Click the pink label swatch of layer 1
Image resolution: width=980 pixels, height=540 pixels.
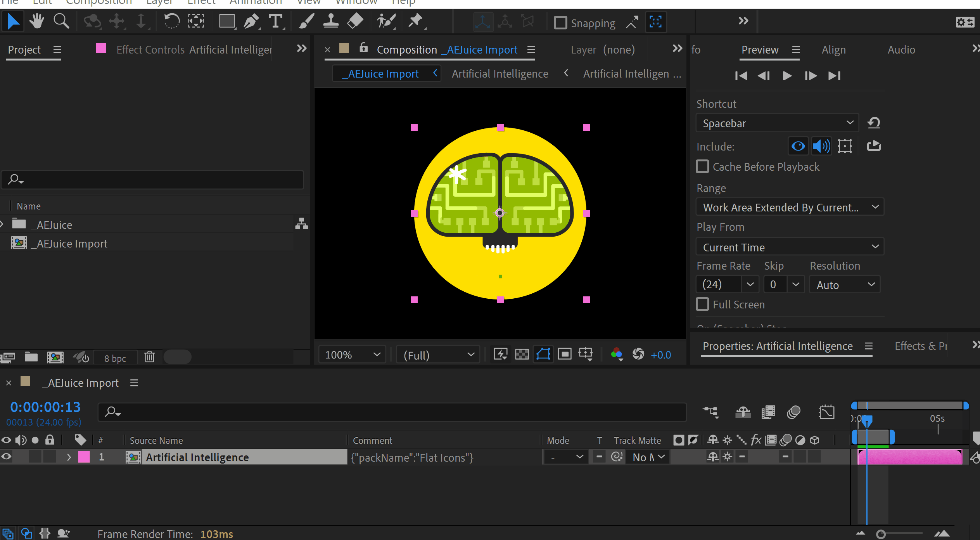pyautogui.click(x=84, y=457)
